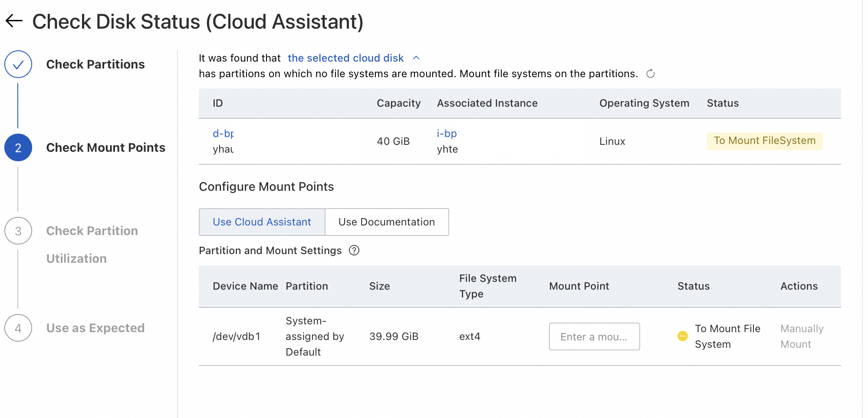
Task: Focus the mount point input field
Action: [x=594, y=336]
